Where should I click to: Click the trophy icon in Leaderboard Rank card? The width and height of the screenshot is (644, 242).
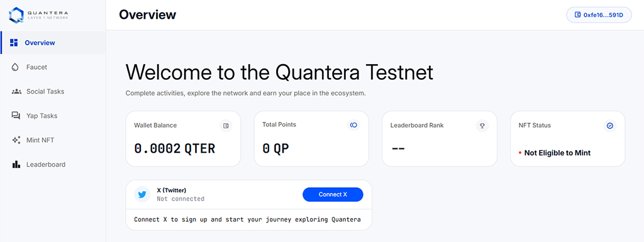[482, 126]
